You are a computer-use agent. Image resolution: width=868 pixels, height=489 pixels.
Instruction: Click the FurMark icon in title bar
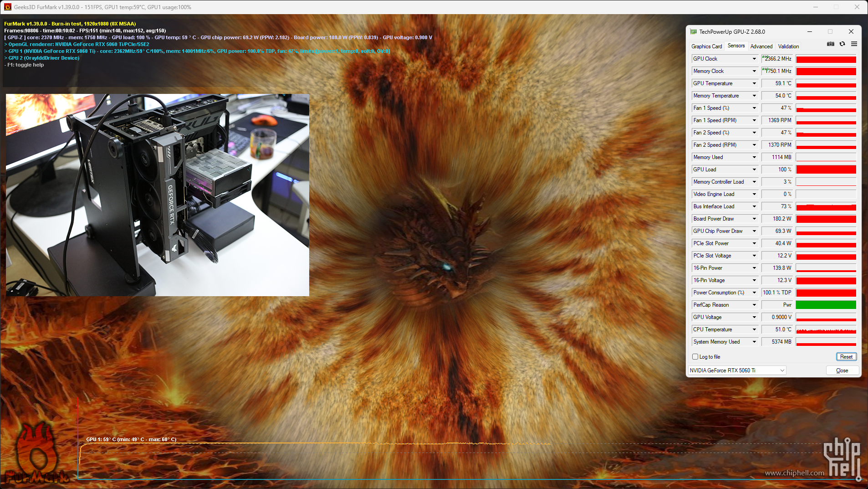click(x=7, y=7)
